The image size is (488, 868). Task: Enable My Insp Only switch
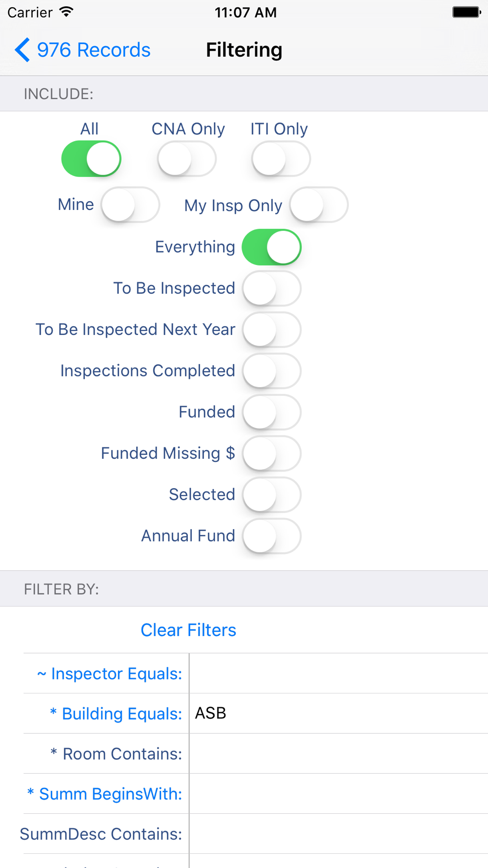pyautogui.click(x=319, y=205)
